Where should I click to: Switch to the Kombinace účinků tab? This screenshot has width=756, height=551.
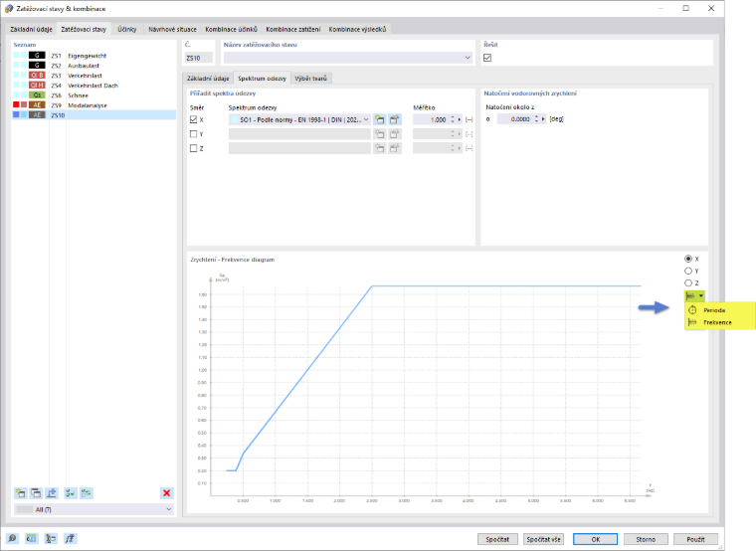click(x=231, y=30)
